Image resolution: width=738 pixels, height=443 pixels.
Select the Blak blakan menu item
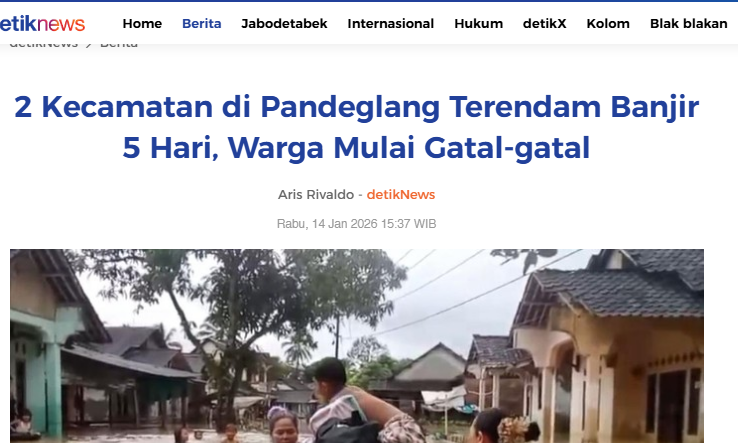click(689, 24)
